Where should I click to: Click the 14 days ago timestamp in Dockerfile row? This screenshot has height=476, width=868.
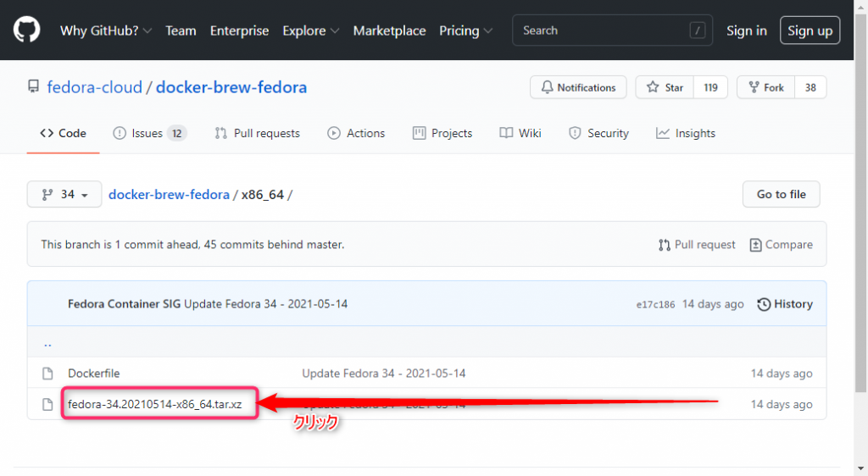pos(782,374)
